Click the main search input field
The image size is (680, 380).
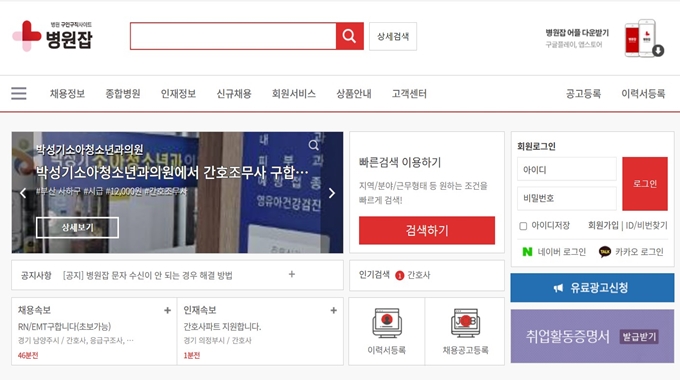click(233, 36)
